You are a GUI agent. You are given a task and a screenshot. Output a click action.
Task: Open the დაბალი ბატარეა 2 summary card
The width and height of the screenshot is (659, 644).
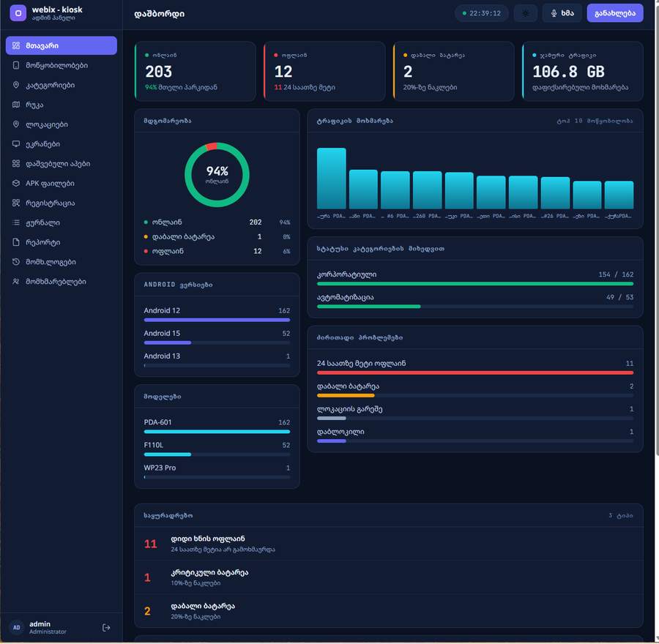(453, 71)
